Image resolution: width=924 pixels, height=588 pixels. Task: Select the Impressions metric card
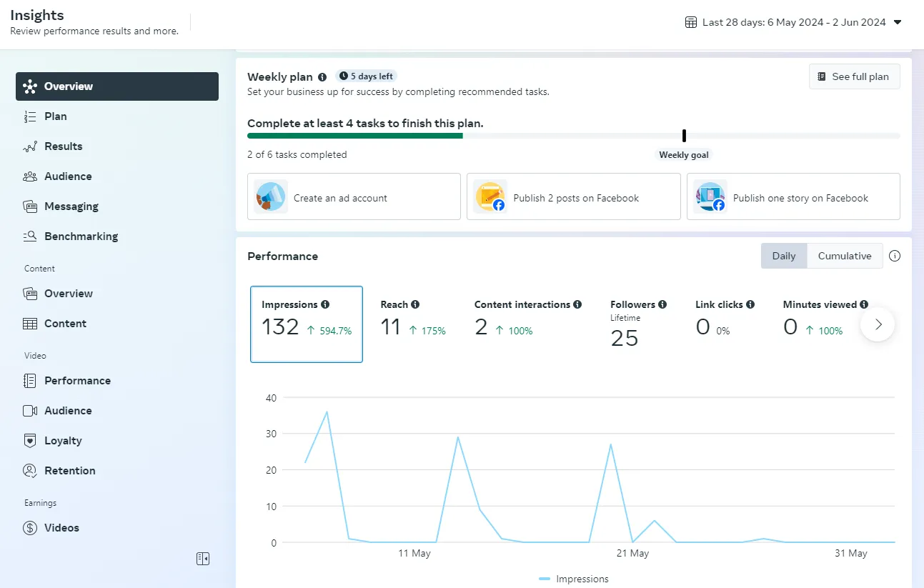coord(306,324)
